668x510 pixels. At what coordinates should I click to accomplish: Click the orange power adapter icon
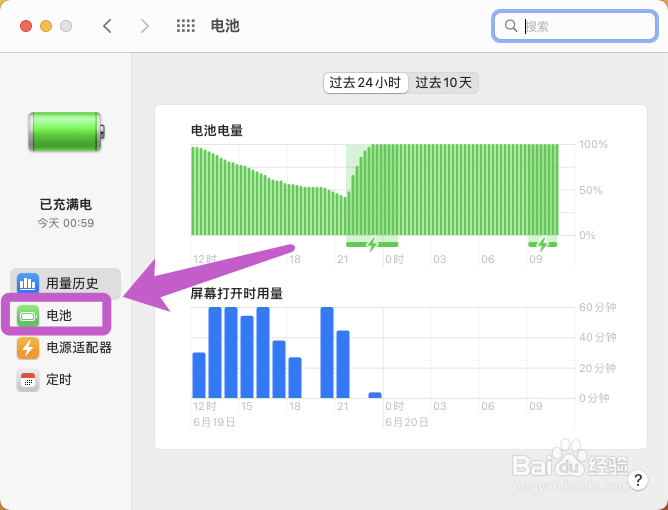click(28, 348)
